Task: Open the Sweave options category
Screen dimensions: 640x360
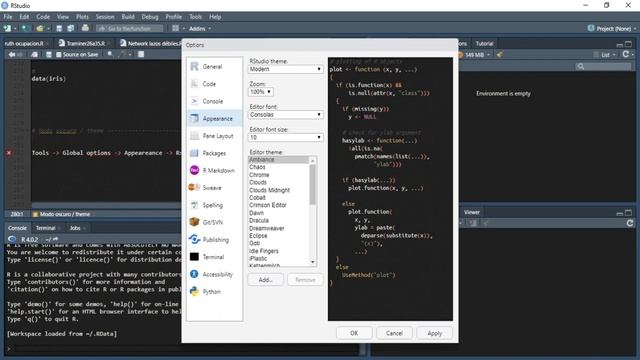Action: click(x=214, y=188)
